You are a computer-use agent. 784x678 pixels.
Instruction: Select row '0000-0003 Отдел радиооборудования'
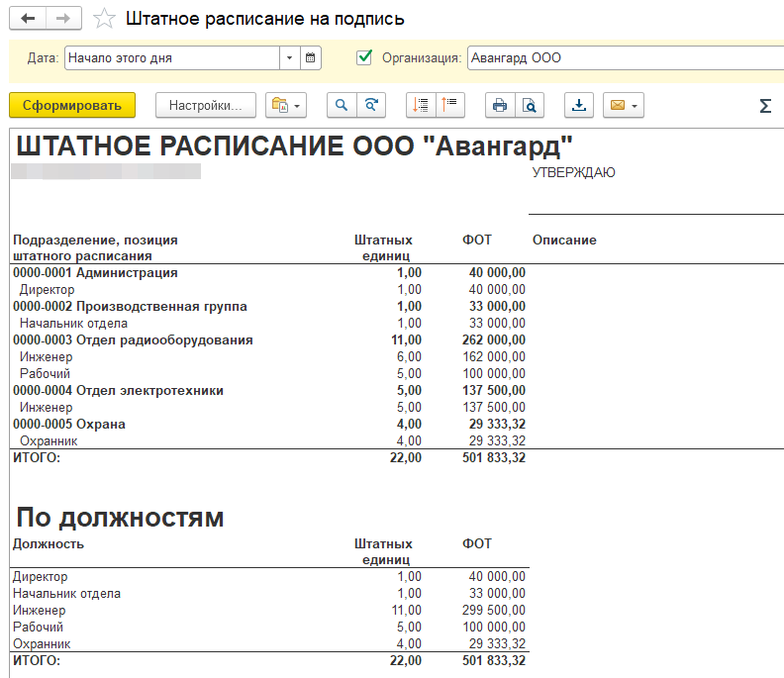tap(133, 340)
